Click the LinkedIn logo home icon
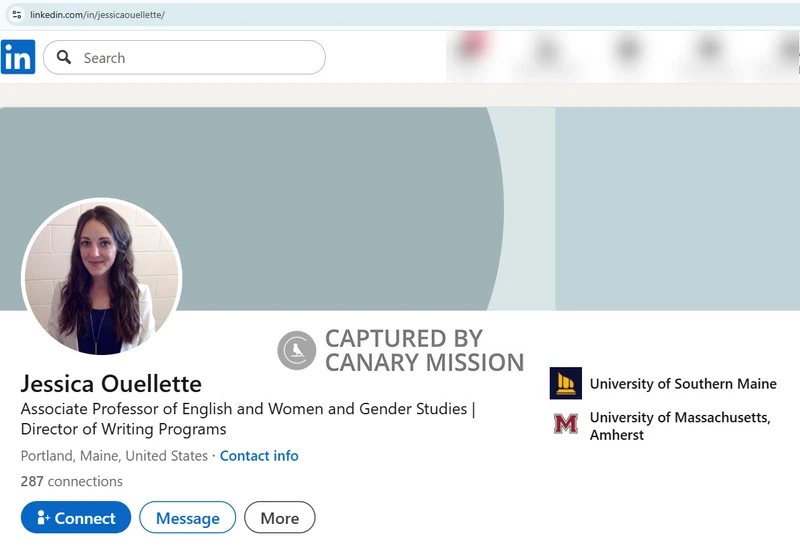 tap(18, 57)
